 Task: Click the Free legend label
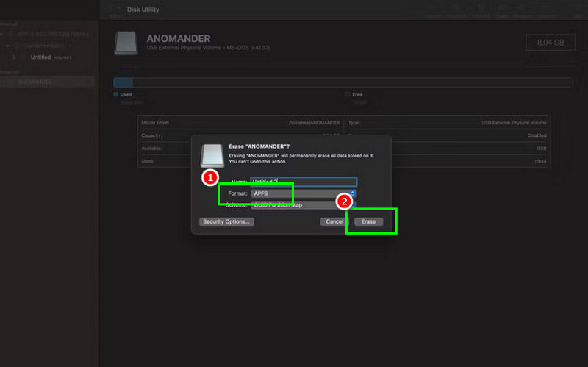357,95
